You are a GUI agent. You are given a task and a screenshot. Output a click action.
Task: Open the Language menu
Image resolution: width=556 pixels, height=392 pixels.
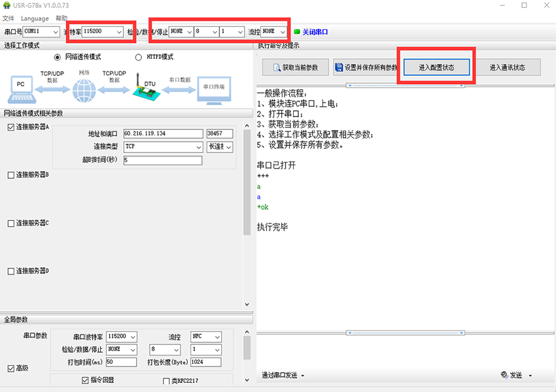[35, 18]
